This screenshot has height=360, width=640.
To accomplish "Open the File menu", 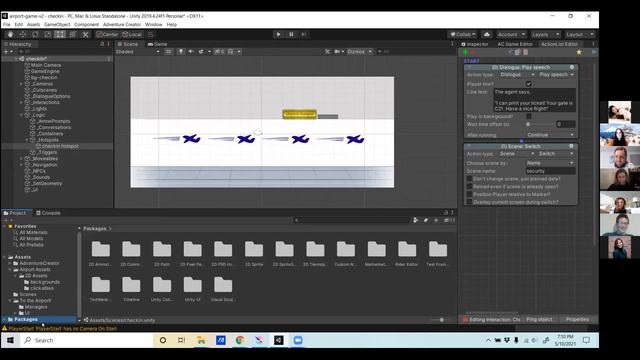I will click(x=7, y=24).
